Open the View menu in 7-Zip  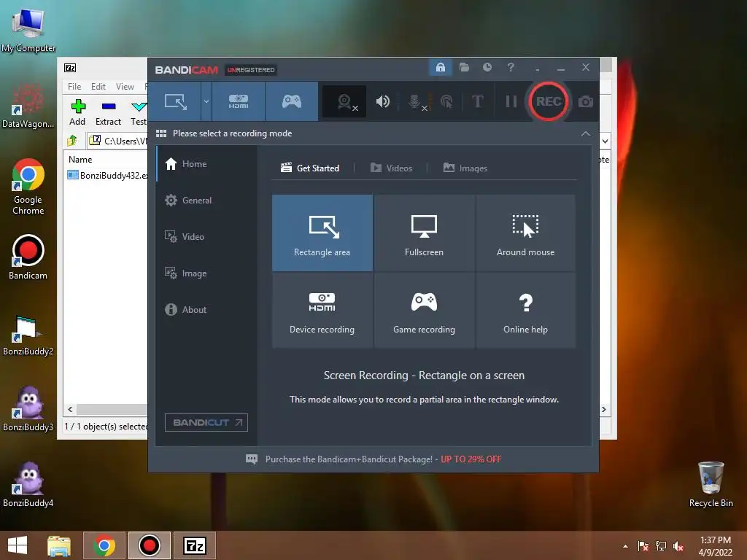pos(125,87)
